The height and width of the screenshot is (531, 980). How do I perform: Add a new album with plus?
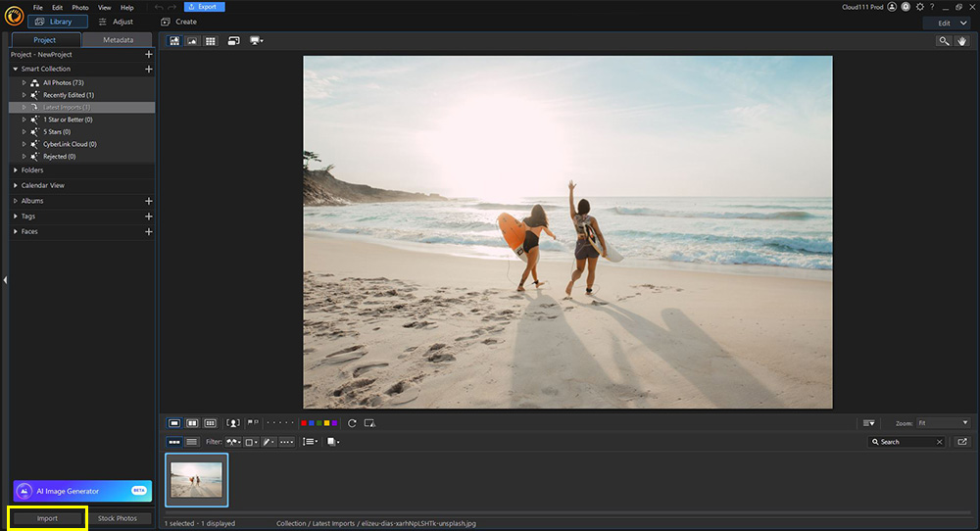coord(149,201)
